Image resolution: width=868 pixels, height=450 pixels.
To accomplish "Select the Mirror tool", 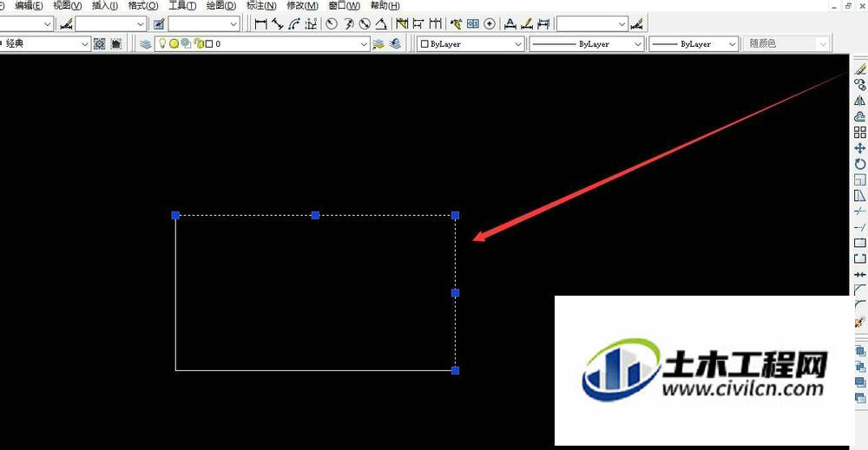I will tap(859, 101).
